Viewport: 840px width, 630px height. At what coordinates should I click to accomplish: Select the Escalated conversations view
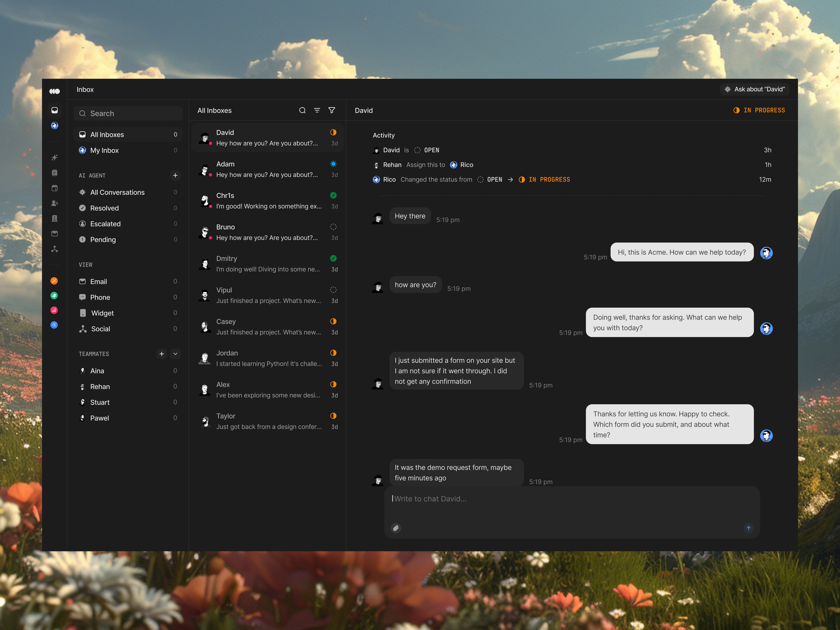106,224
